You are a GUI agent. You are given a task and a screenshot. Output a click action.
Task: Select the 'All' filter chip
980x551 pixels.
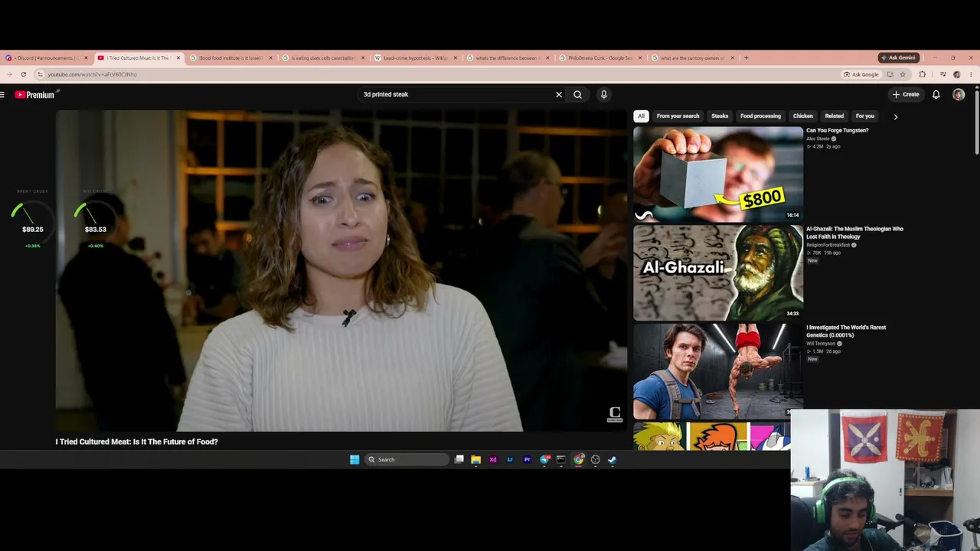coord(642,116)
